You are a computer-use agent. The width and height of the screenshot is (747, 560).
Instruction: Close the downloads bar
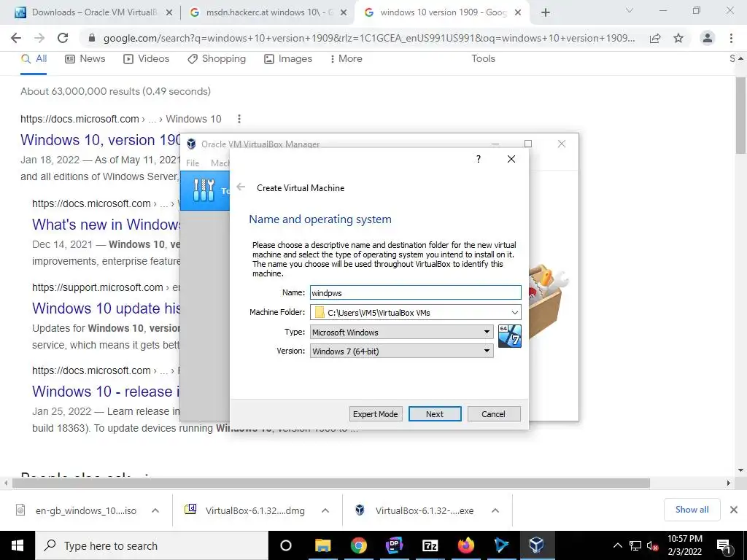734,510
